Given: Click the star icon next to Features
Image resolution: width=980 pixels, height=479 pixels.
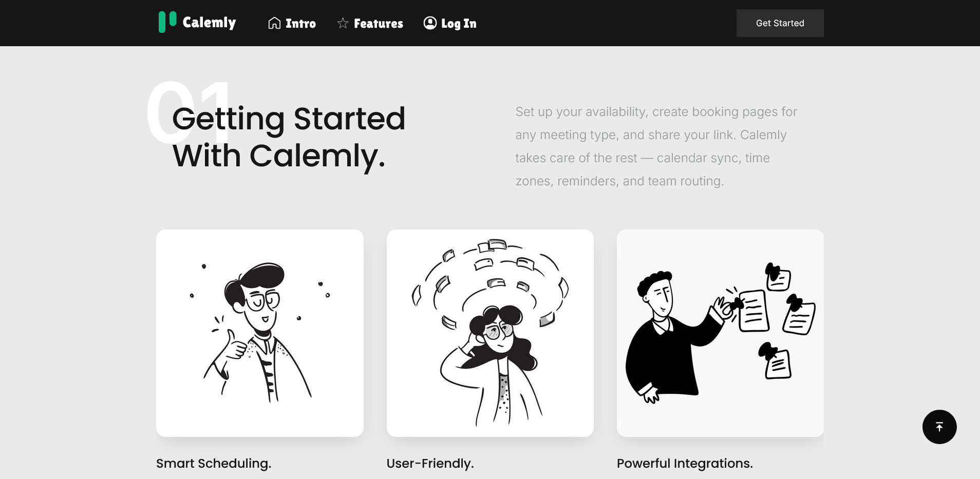Looking at the screenshot, I should click(342, 23).
